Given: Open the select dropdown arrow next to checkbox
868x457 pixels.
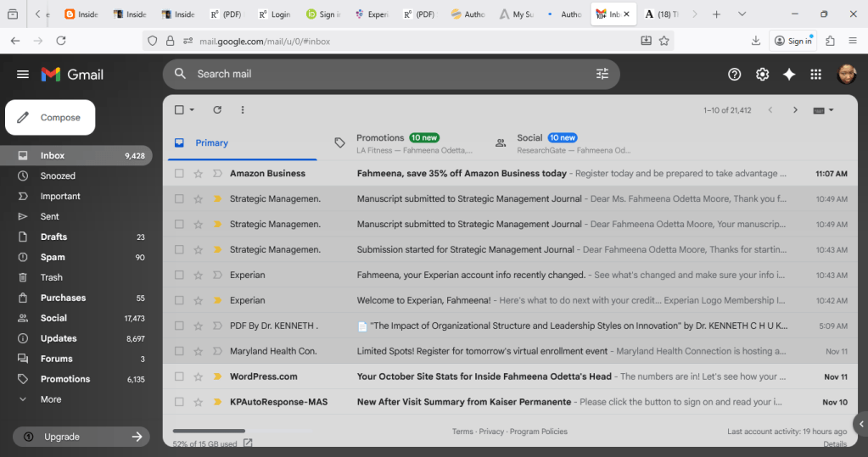Looking at the screenshot, I should coord(192,109).
